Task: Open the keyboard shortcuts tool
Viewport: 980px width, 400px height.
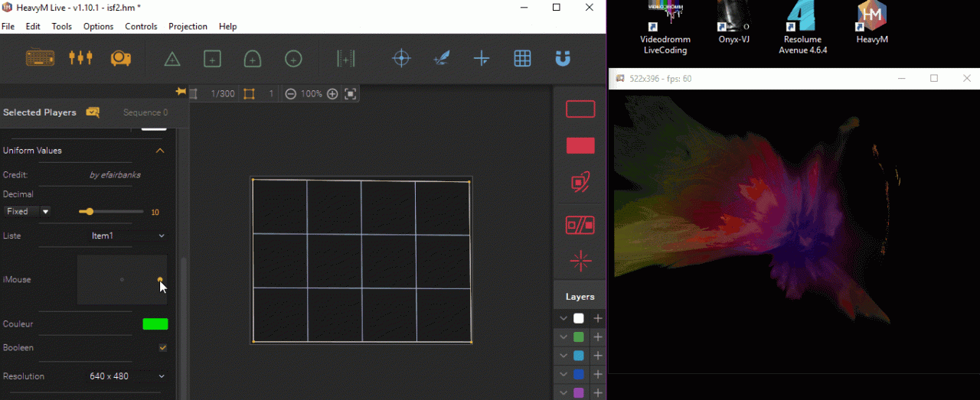Action: [x=40, y=58]
